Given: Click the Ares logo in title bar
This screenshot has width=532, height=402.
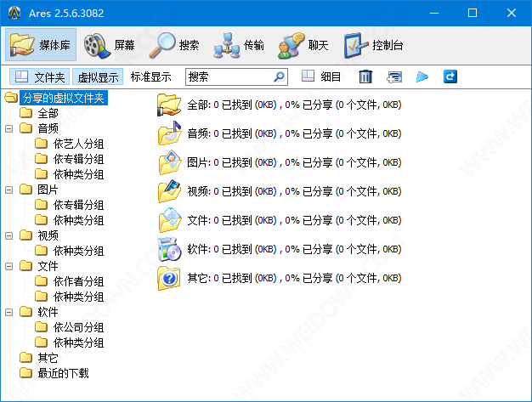Looking at the screenshot, I should [14, 13].
